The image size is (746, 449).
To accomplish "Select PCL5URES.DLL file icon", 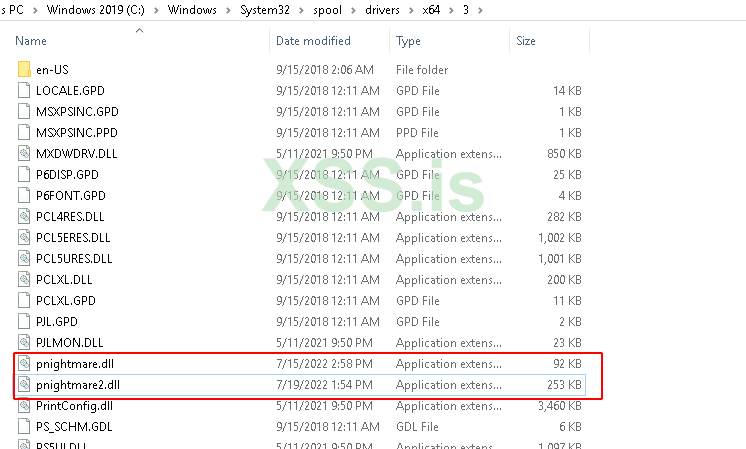I will 24,258.
